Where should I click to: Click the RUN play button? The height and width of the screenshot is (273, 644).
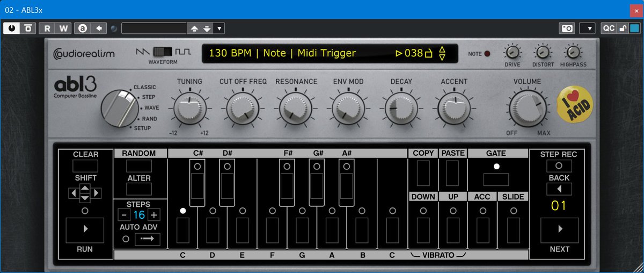85,229
